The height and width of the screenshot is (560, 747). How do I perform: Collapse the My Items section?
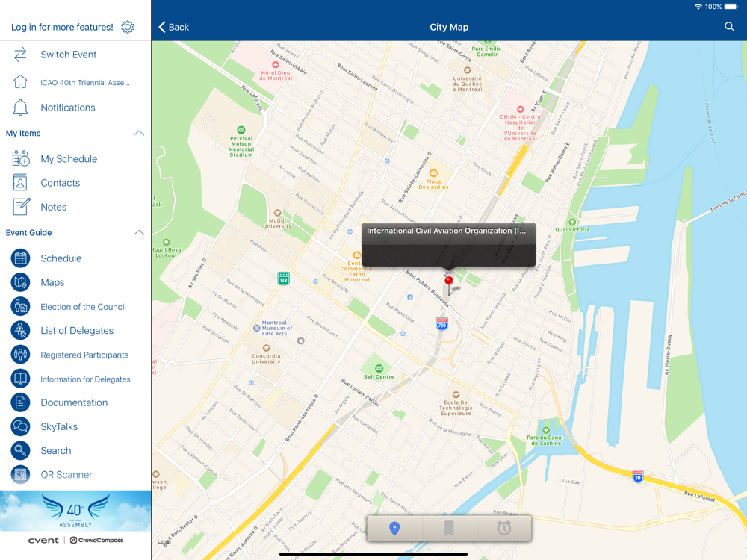tap(139, 134)
